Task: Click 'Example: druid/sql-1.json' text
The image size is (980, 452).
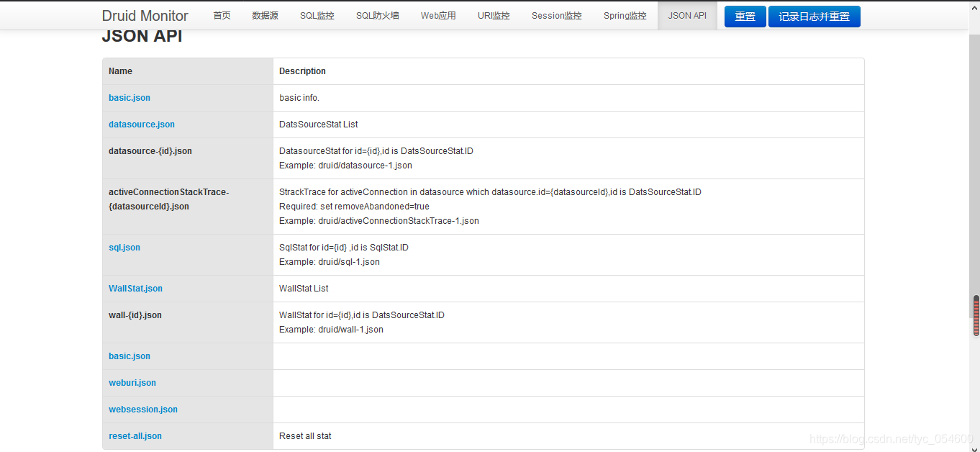Action: click(330, 262)
